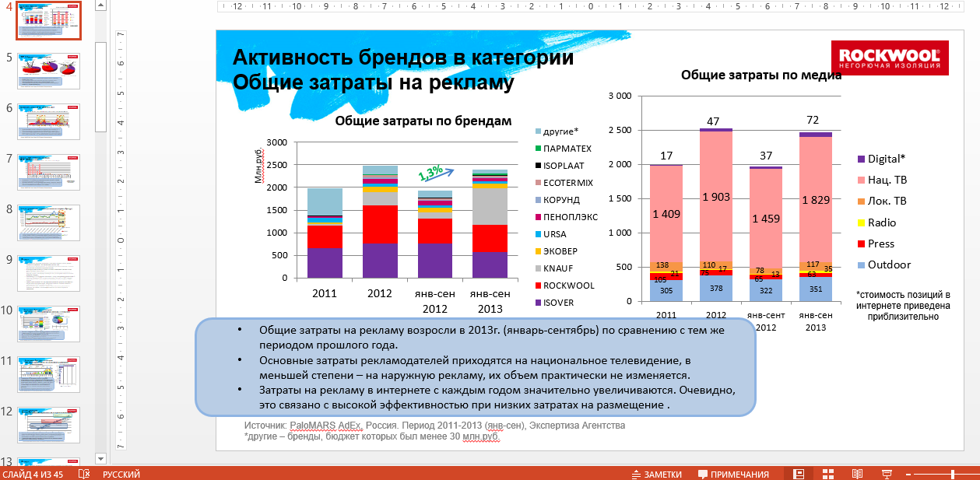
Task: Click the 72 total label above bar
Action: [813, 120]
